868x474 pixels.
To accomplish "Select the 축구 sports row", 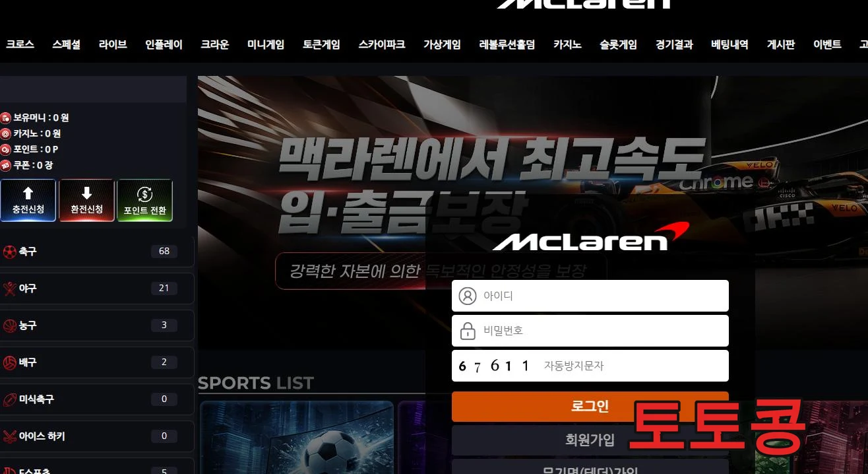I will tap(96, 252).
